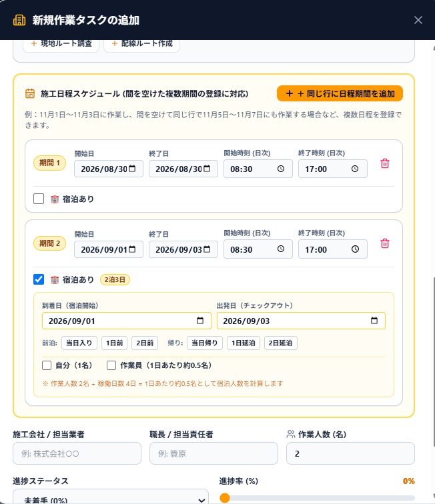
Task: Click the 期間 1 badge
Action: pos(49,163)
